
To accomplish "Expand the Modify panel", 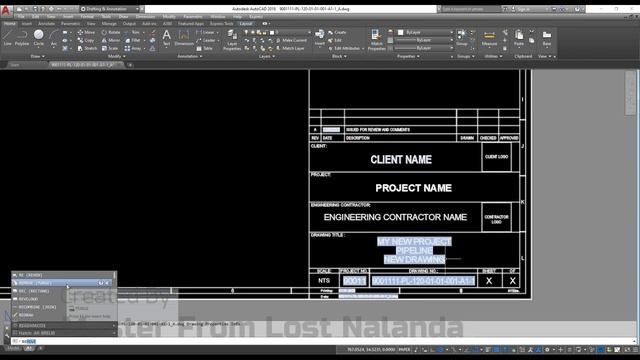I will [116, 56].
